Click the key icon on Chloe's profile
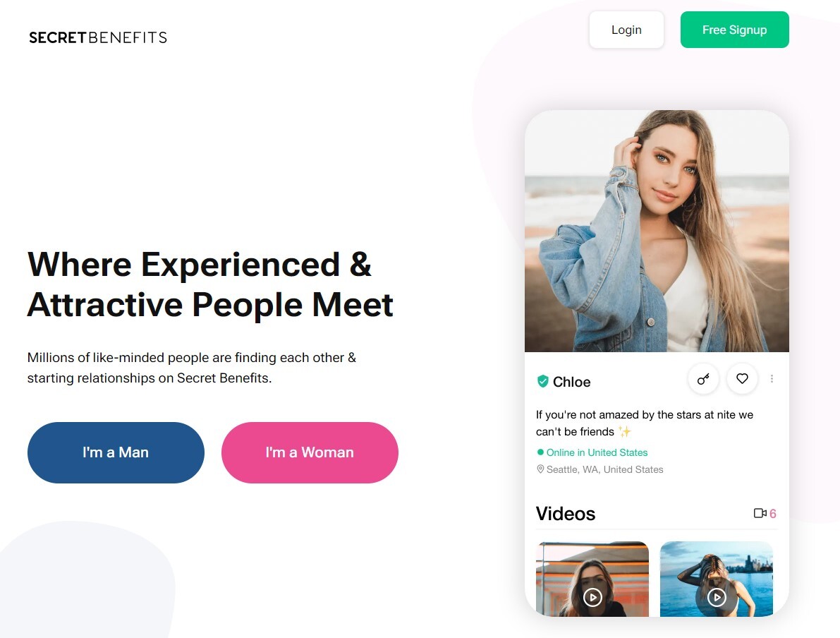The width and height of the screenshot is (840, 638). 703,379
